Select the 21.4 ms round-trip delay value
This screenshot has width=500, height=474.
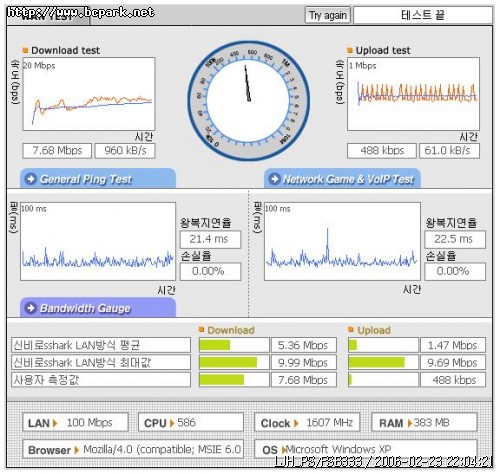point(210,239)
